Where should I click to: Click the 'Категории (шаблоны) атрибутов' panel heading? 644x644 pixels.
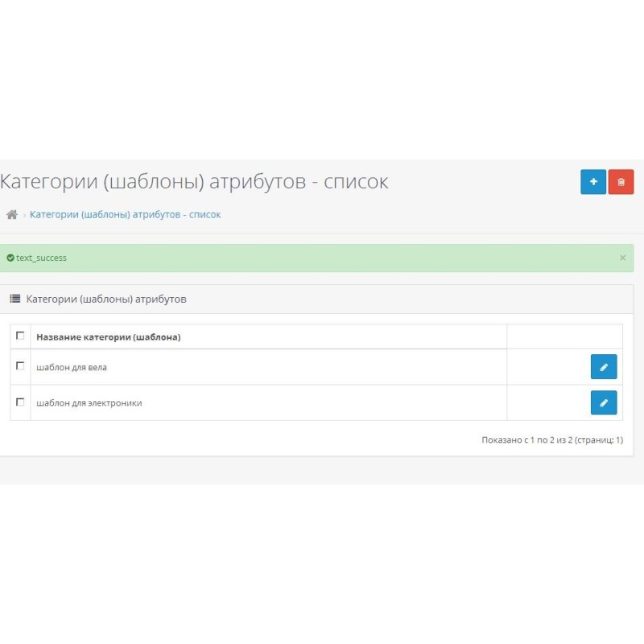click(x=106, y=299)
